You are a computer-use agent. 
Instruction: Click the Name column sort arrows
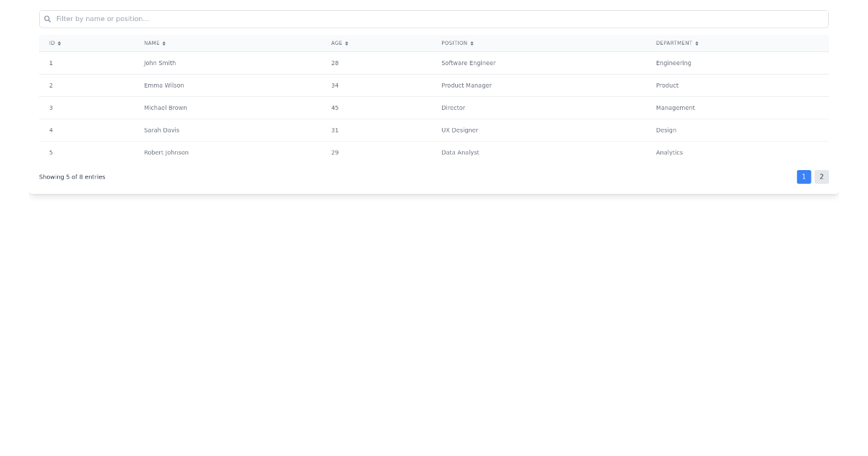point(164,43)
